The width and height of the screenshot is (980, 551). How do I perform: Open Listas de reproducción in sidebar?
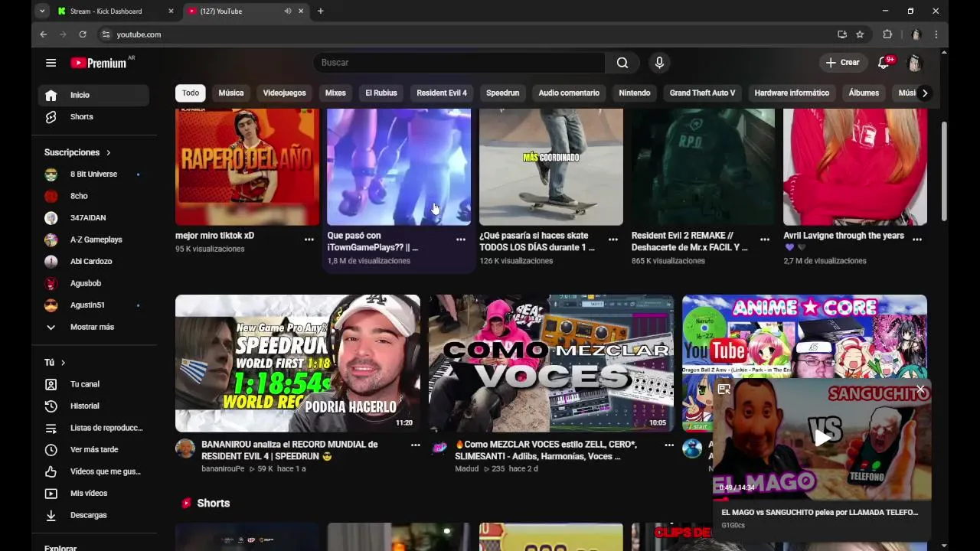(93, 428)
